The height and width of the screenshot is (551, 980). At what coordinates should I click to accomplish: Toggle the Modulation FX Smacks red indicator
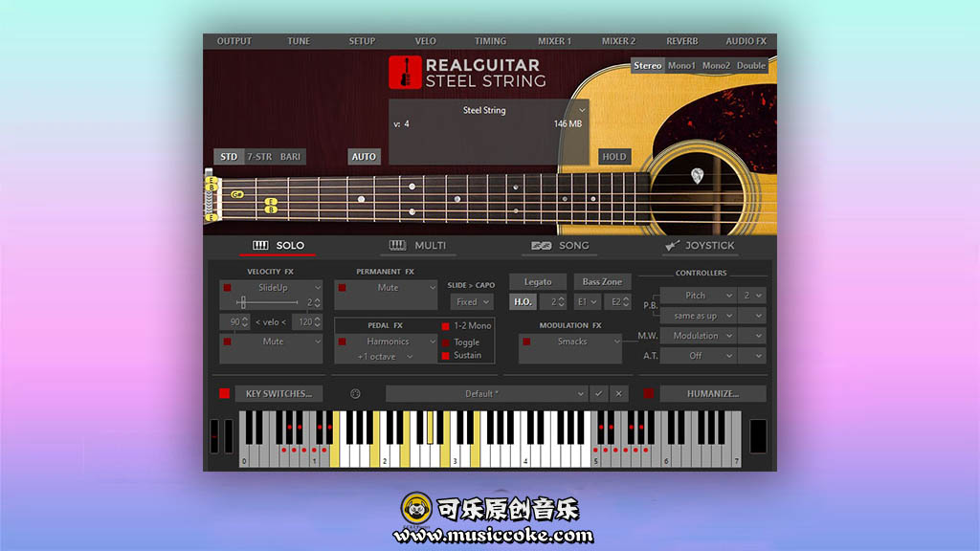click(x=527, y=342)
